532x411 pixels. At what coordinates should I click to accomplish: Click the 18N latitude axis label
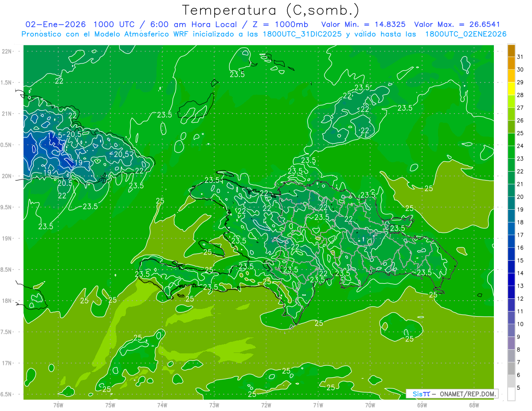coord(7,301)
